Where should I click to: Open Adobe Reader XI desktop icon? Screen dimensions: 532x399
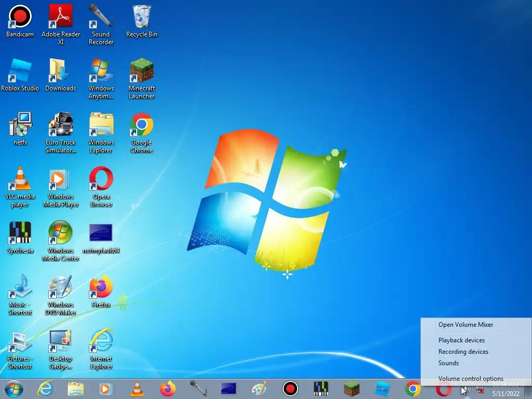(61, 25)
